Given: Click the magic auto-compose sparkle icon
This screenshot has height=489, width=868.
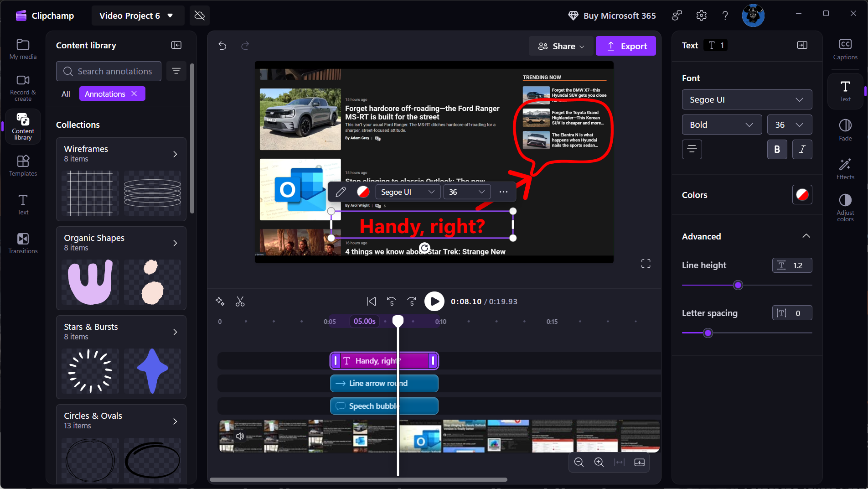Looking at the screenshot, I should [x=220, y=302].
